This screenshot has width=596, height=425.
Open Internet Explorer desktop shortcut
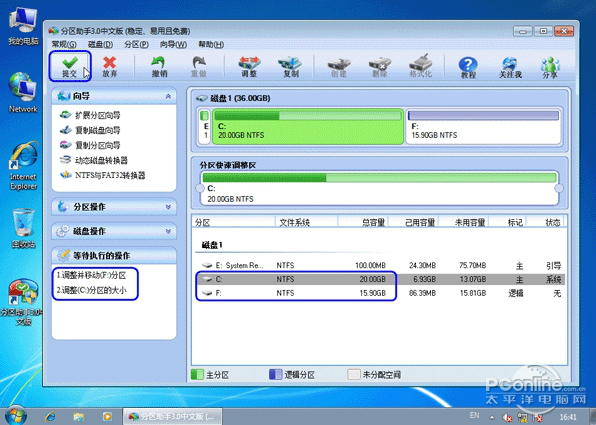click(23, 166)
